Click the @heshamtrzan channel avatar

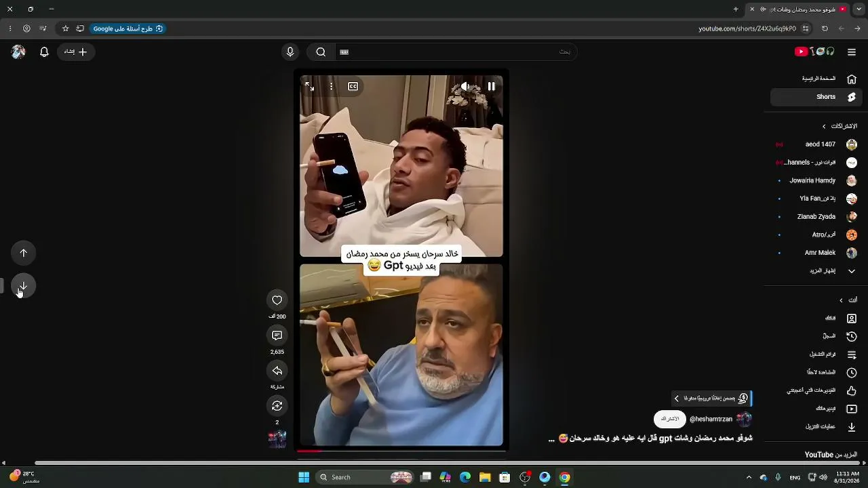(x=744, y=419)
